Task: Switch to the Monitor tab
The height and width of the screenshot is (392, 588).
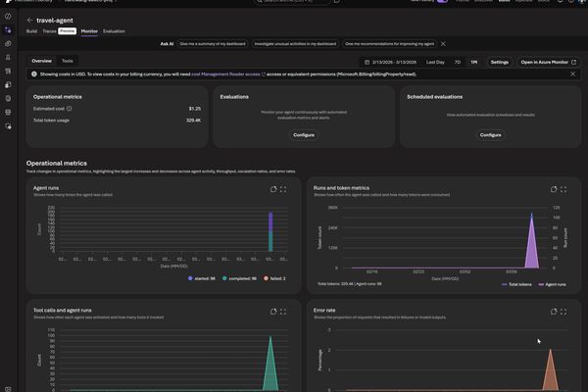Action: click(x=89, y=31)
